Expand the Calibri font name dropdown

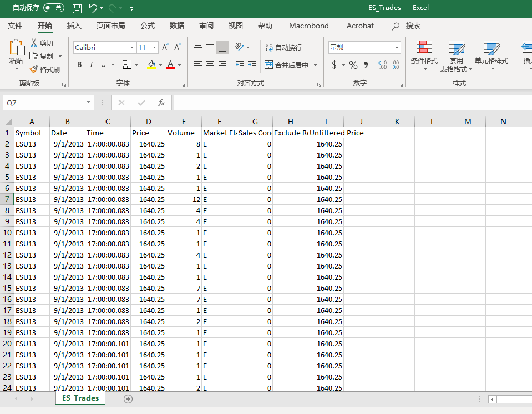132,48
